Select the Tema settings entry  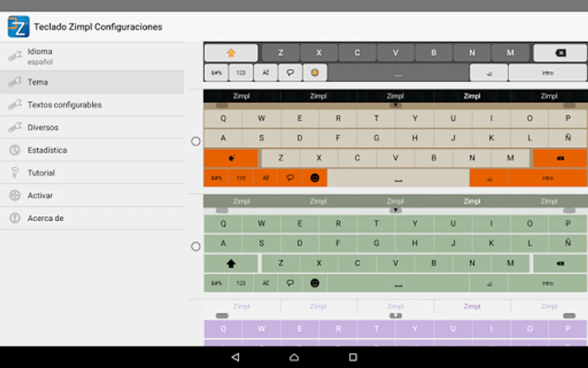(92, 82)
